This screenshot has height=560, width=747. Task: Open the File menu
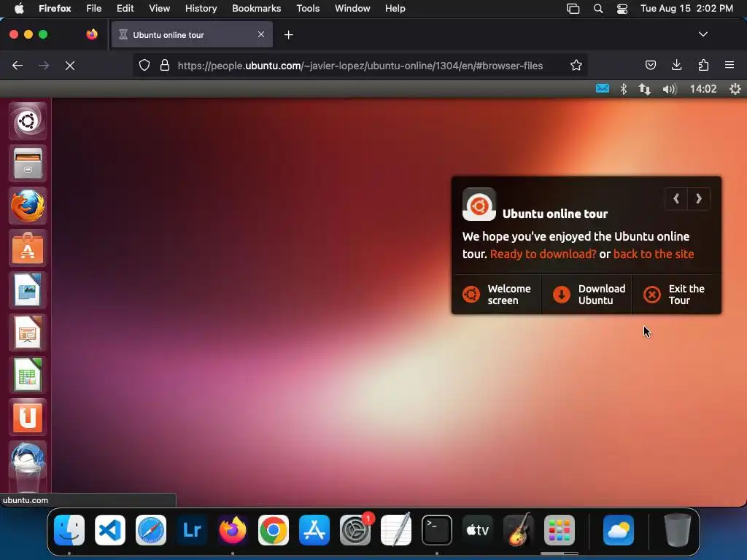[93, 9]
